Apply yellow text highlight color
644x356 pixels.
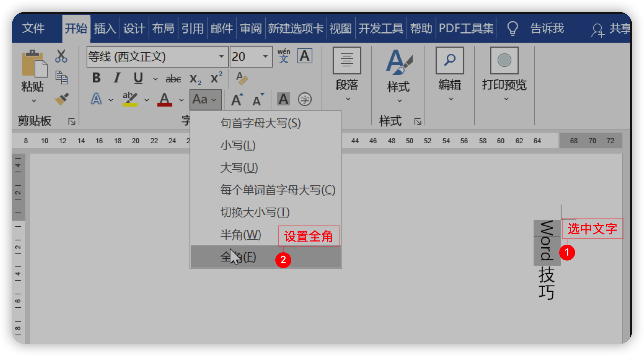[130, 99]
